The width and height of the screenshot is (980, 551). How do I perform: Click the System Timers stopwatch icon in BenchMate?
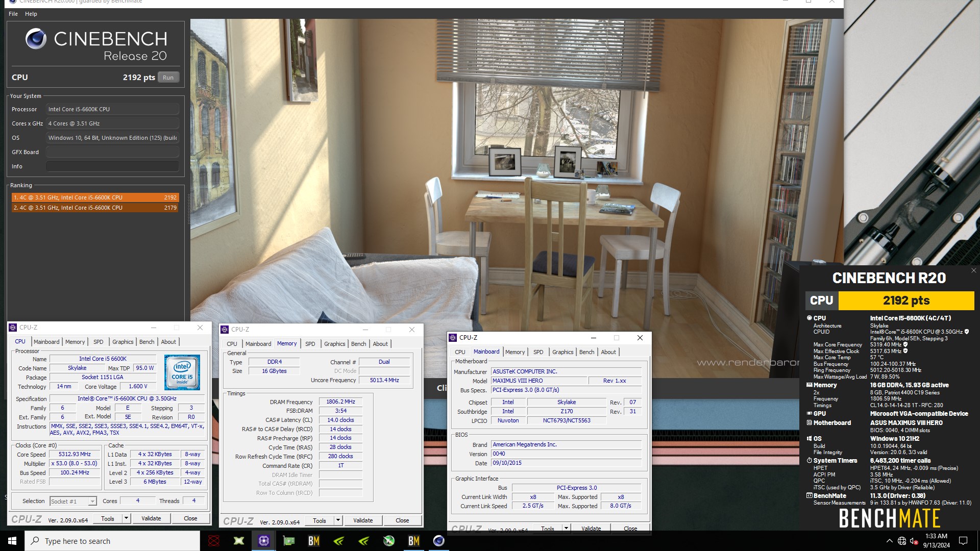[809, 461]
